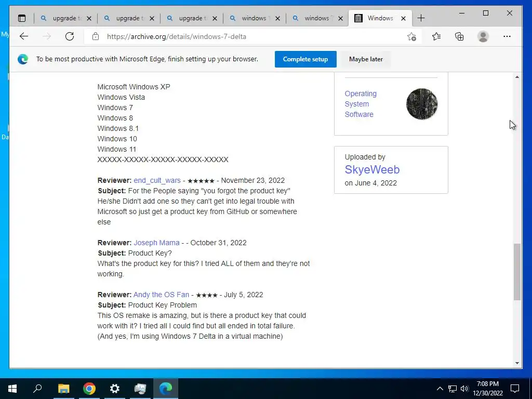Refresh the archive.org page
Image resolution: width=532 pixels, height=399 pixels.
(x=70, y=36)
